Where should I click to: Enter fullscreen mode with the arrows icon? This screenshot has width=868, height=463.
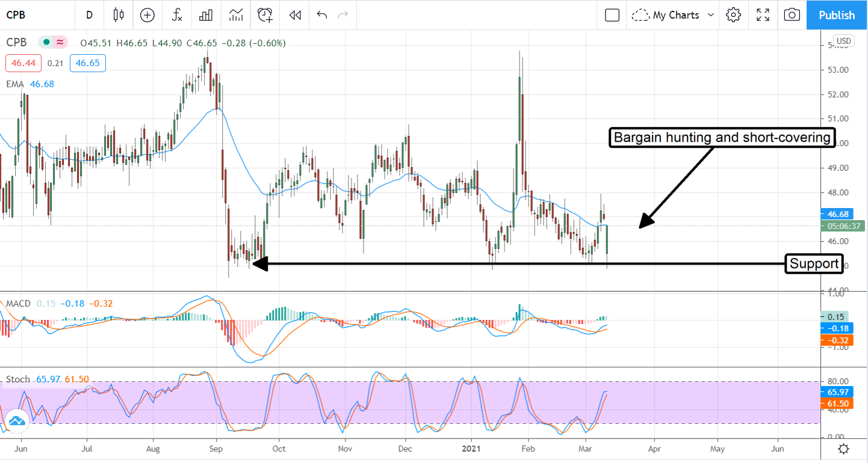(x=763, y=15)
